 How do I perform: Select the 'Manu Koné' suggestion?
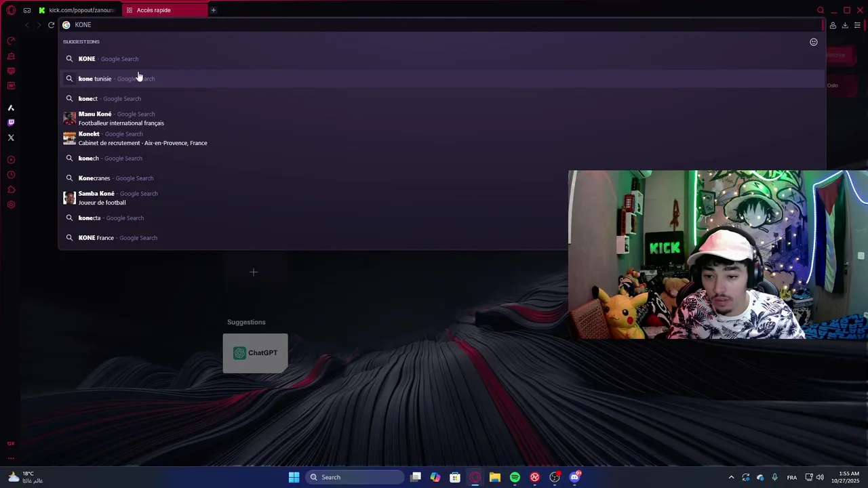441,119
